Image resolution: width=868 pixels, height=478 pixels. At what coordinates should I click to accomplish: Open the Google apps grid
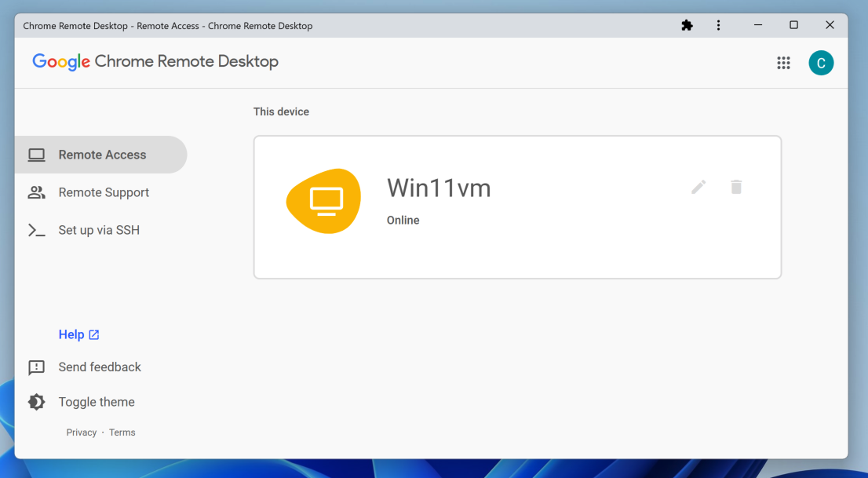pyautogui.click(x=783, y=63)
